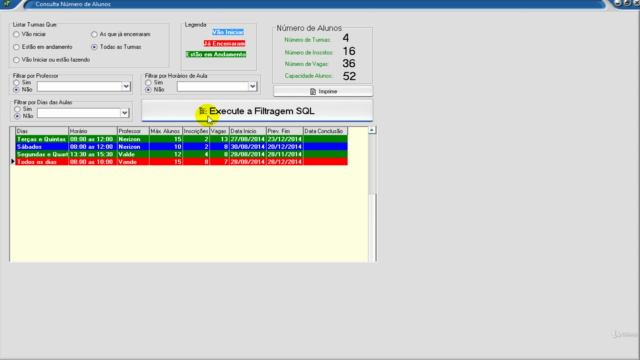Click the Professor column header
640x360 pixels.
pyautogui.click(x=133, y=131)
